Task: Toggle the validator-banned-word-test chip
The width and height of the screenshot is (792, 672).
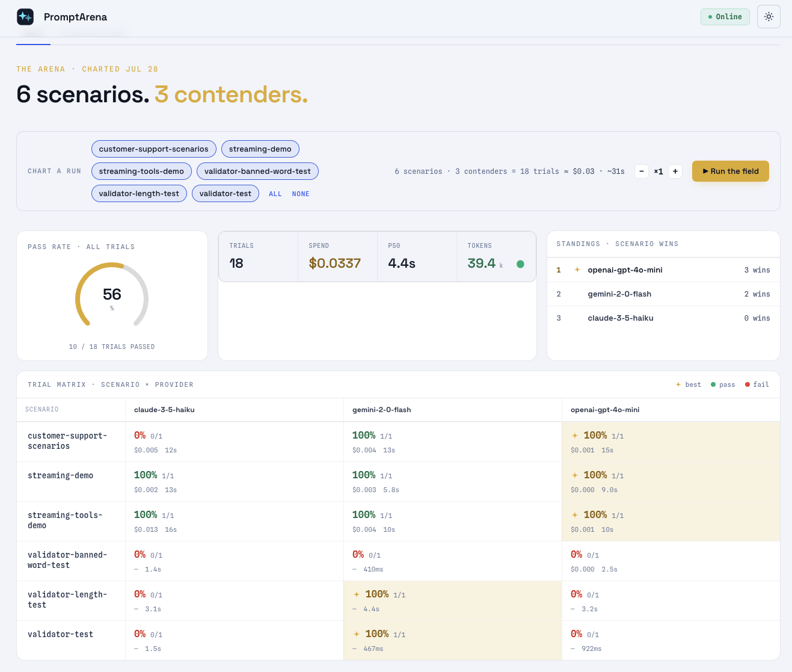Action: [x=257, y=171]
